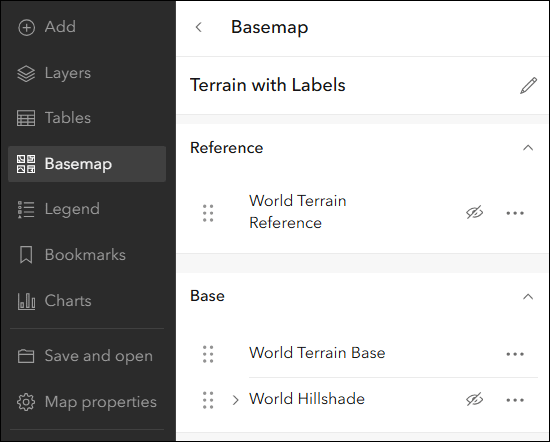This screenshot has height=442, width=550.
Task: Select Basemap in the sidebar
Action: coord(87,164)
